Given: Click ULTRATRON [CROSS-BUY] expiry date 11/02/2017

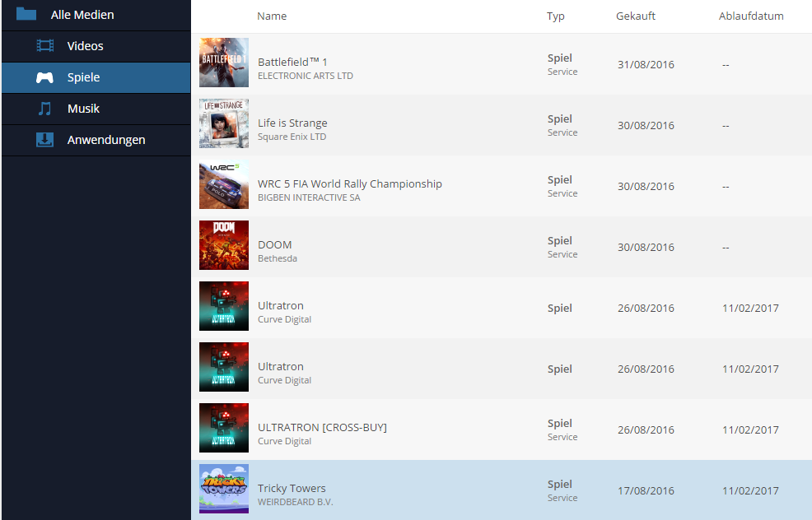Looking at the screenshot, I should pos(750,430).
